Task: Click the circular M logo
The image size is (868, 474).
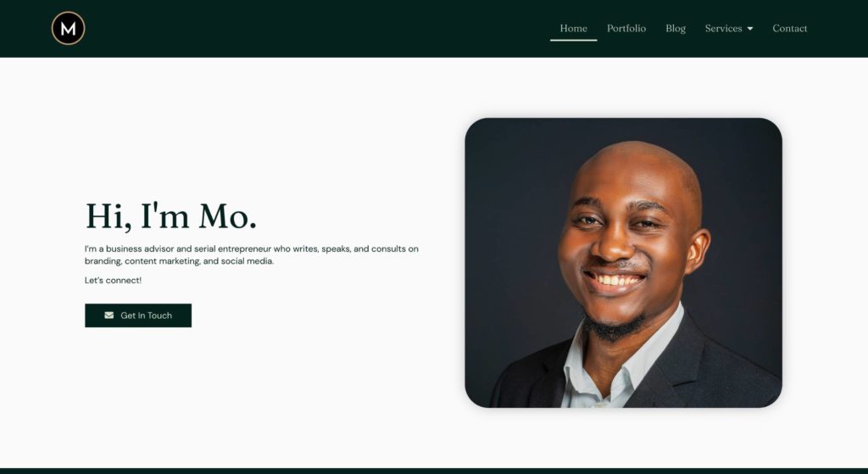Action: point(68,28)
